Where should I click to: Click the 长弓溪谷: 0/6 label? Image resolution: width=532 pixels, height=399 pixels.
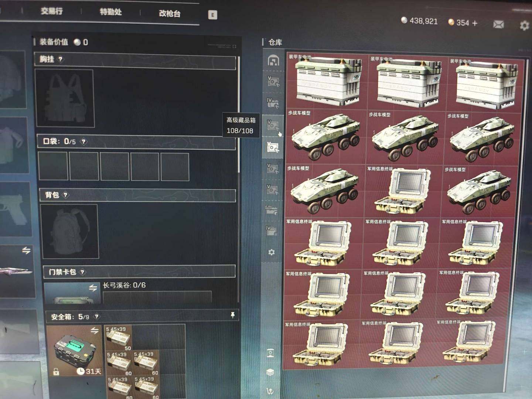tap(124, 285)
